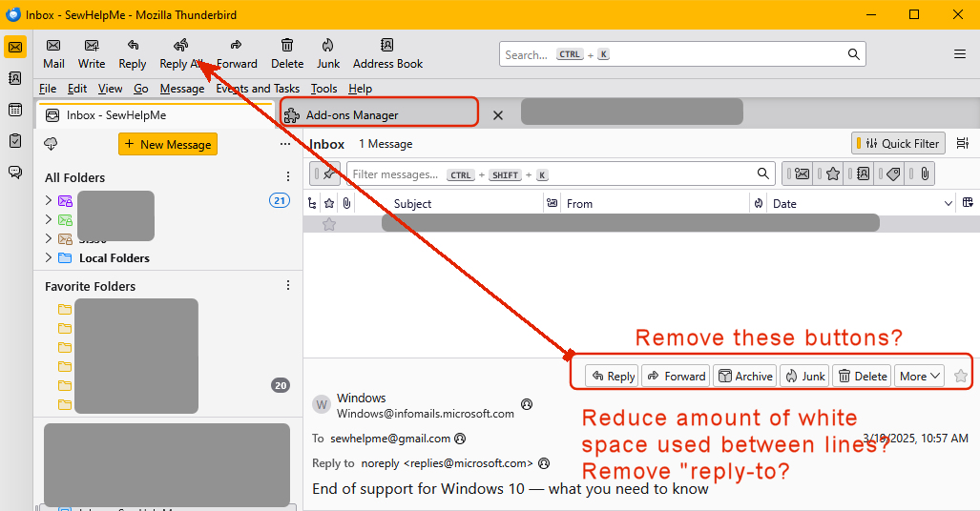Open the Edit menu

click(77, 89)
